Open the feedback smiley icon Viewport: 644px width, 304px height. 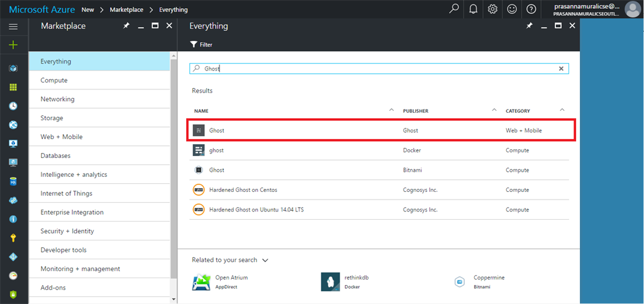click(x=512, y=9)
